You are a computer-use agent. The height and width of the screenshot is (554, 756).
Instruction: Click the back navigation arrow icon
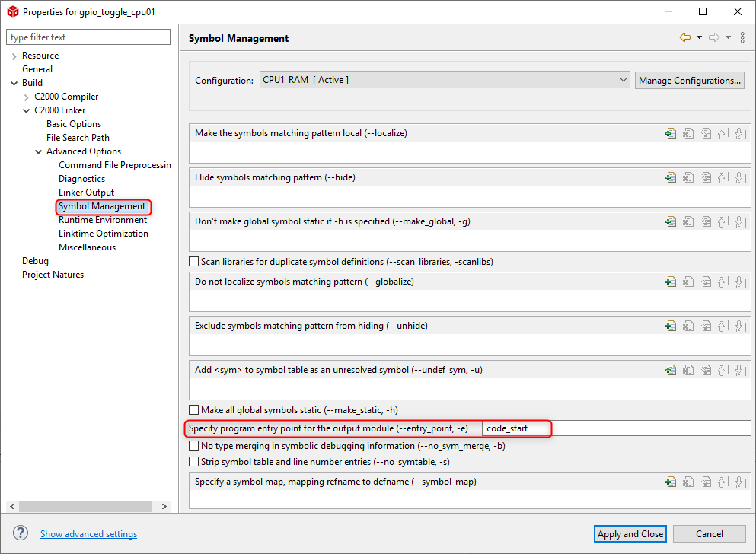point(685,37)
